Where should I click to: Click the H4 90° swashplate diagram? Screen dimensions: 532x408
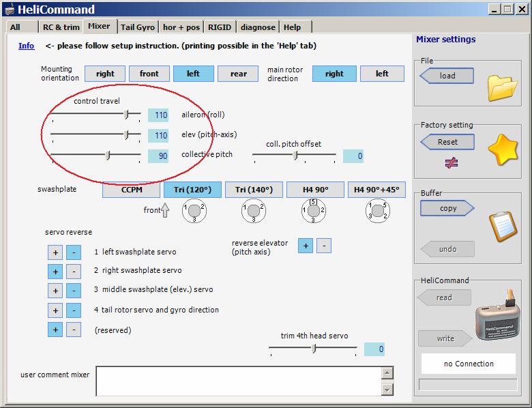coord(314,211)
